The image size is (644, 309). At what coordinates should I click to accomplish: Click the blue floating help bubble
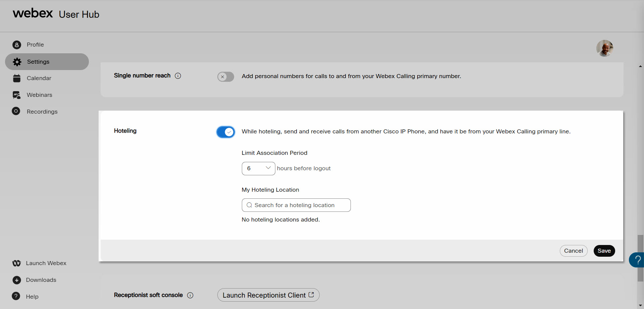(637, 260)
